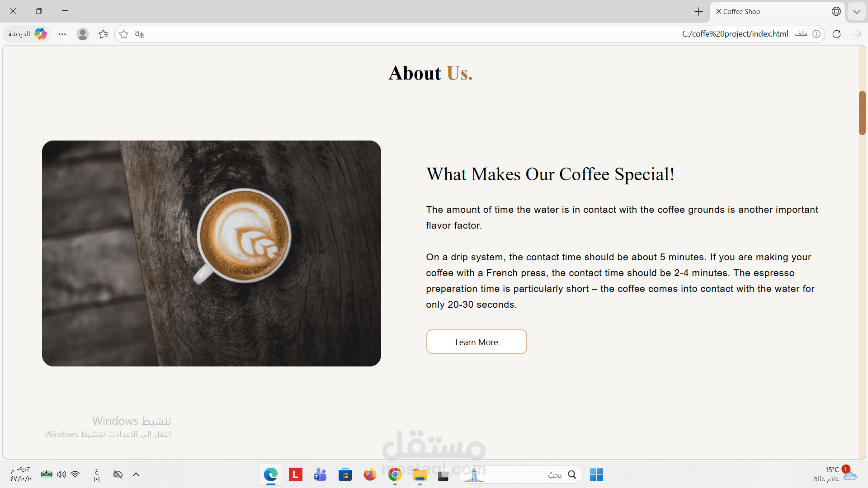Open Windows Start menu
The width and height of the screenshot is (868, 488).
[x=596, y=474]
